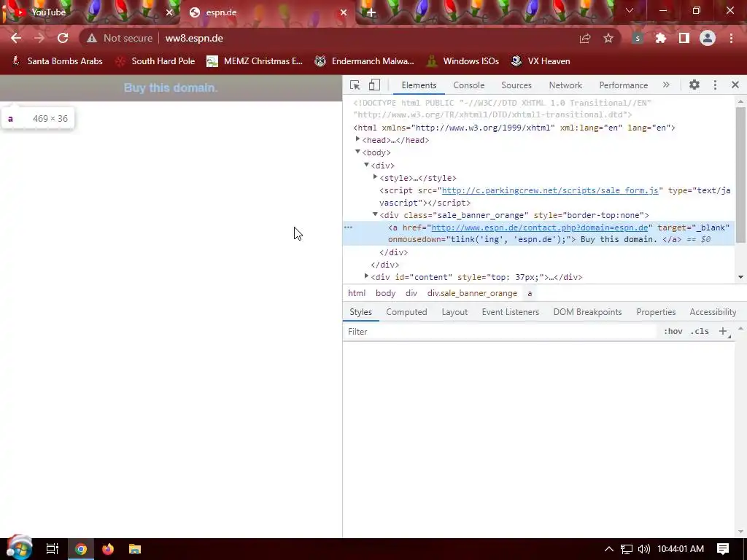
Task: Close the espn.de browser tab
Action: [344, 12]
